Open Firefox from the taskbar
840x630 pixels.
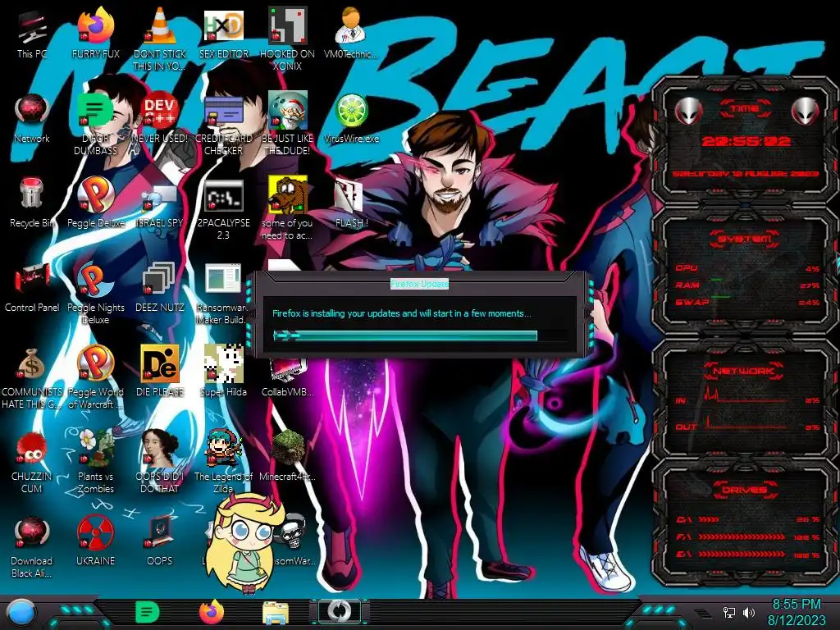click(x=212, y=612)
